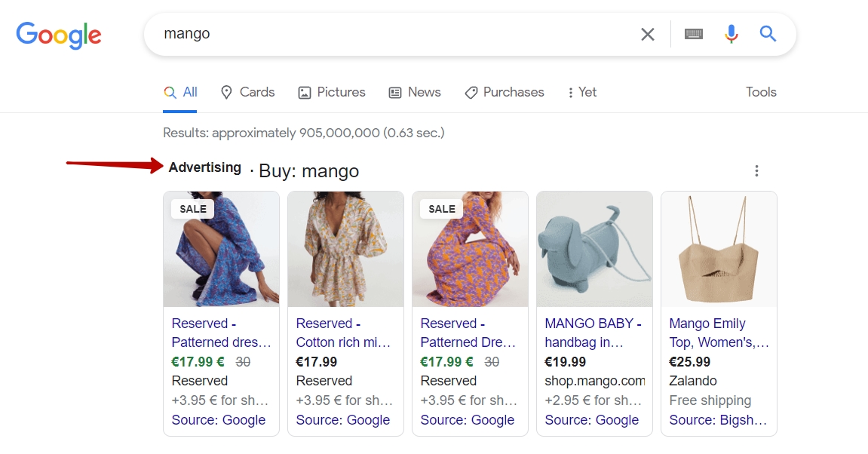
Task: Open Source: Bigsh... link under Zalando
Action: pyautogui.click(x=717, y=420)
